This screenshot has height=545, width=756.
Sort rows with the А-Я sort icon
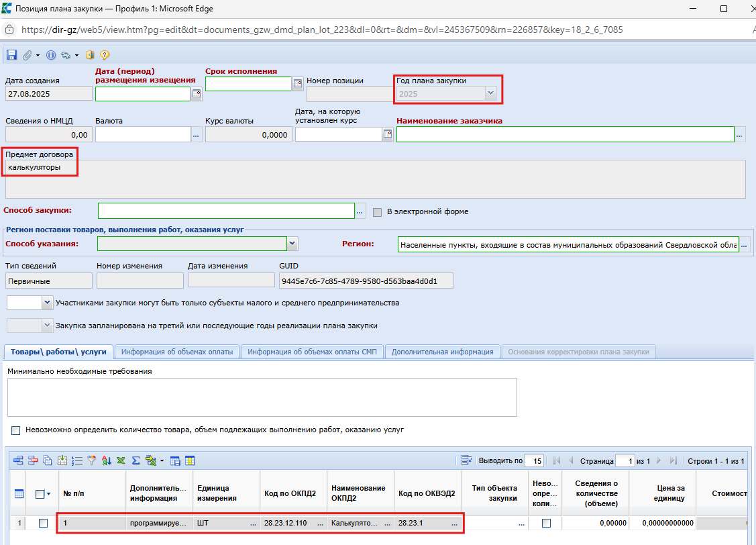[107, 460]
